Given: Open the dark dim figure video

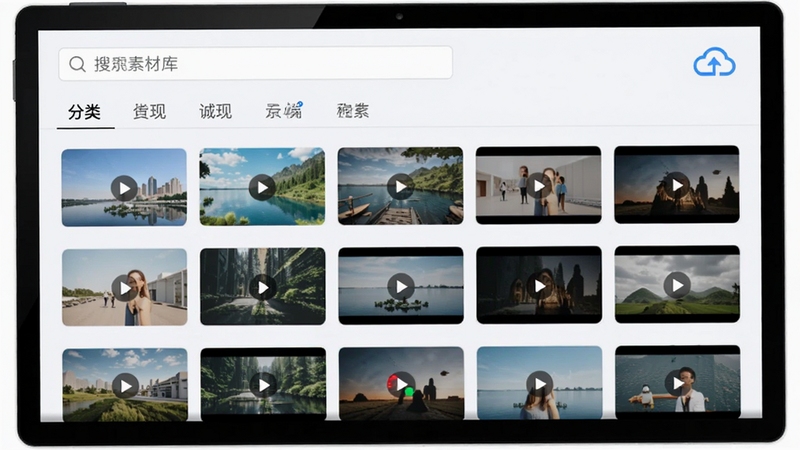Looking at the screenshot, I should coord(539,285).
